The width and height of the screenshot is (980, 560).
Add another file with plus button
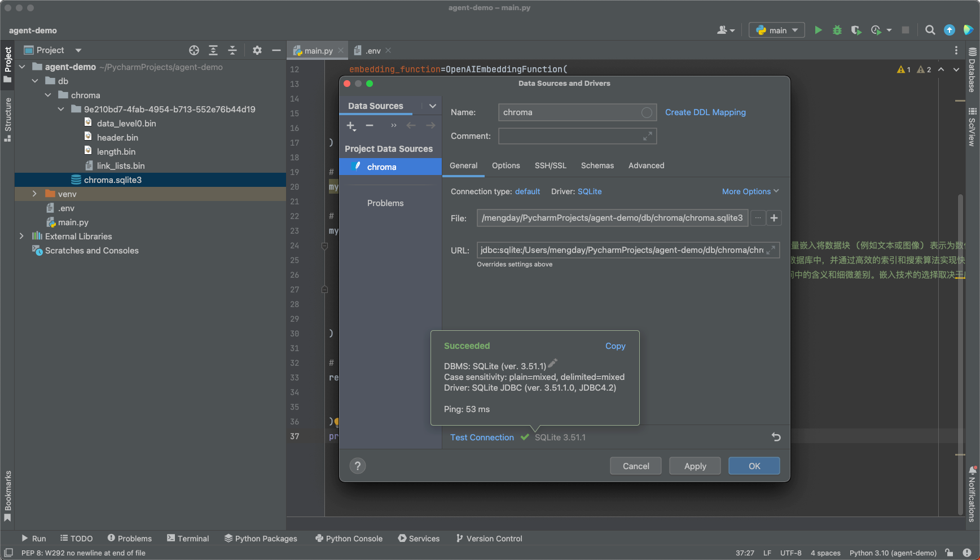(774, 218)
